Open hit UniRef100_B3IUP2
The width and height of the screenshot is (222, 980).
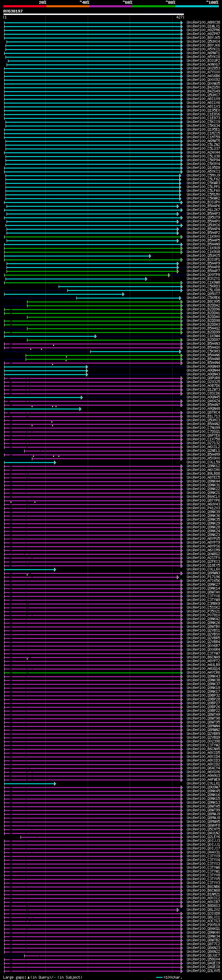[203, 60]
